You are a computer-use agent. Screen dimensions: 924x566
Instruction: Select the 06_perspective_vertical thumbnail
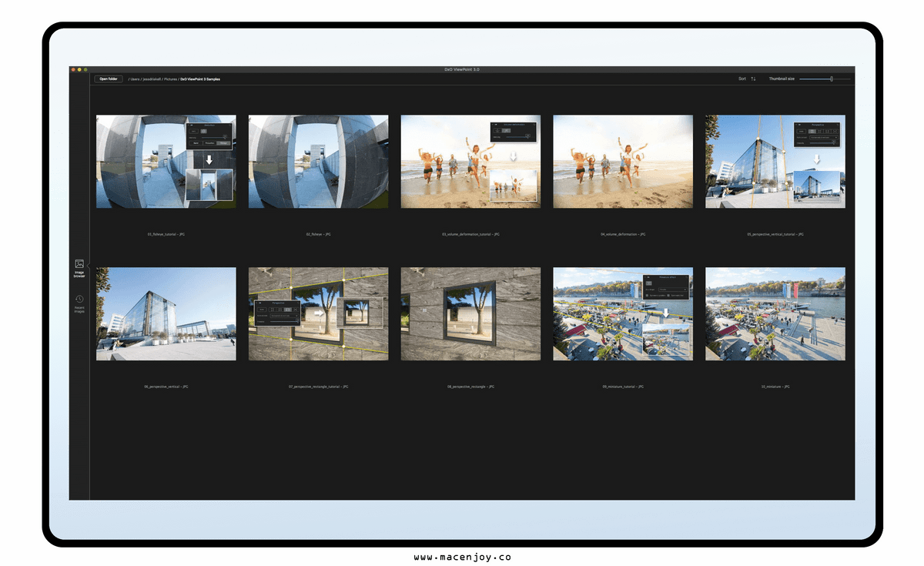[x=166, y=314]
